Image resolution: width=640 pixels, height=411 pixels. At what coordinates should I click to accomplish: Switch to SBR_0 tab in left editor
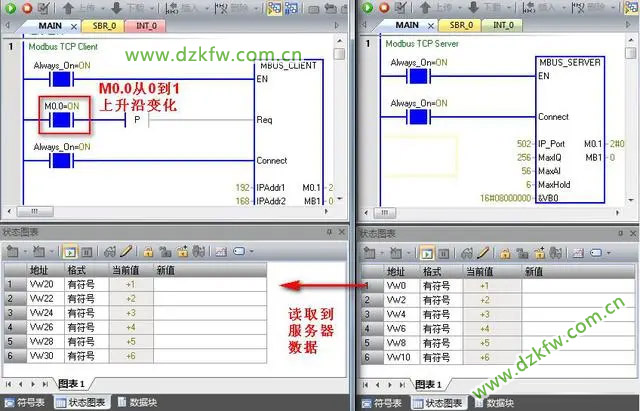(103, 25)
